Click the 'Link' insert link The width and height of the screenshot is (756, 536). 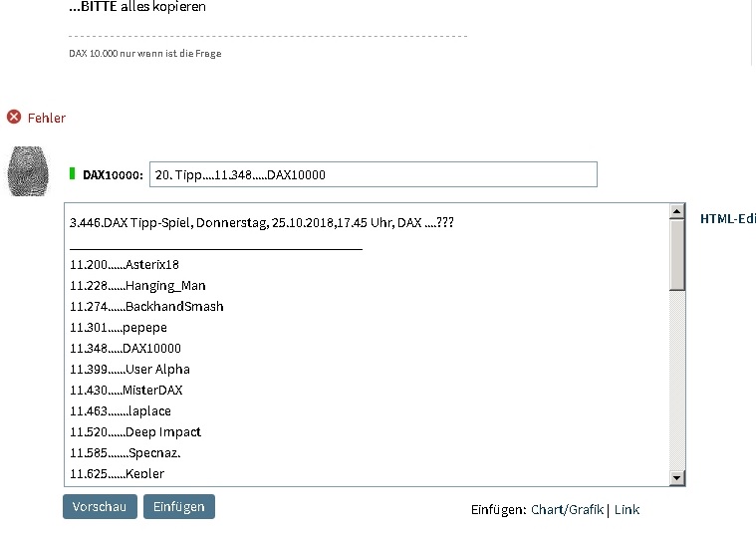pyautogui.click(x=627, y=509)
